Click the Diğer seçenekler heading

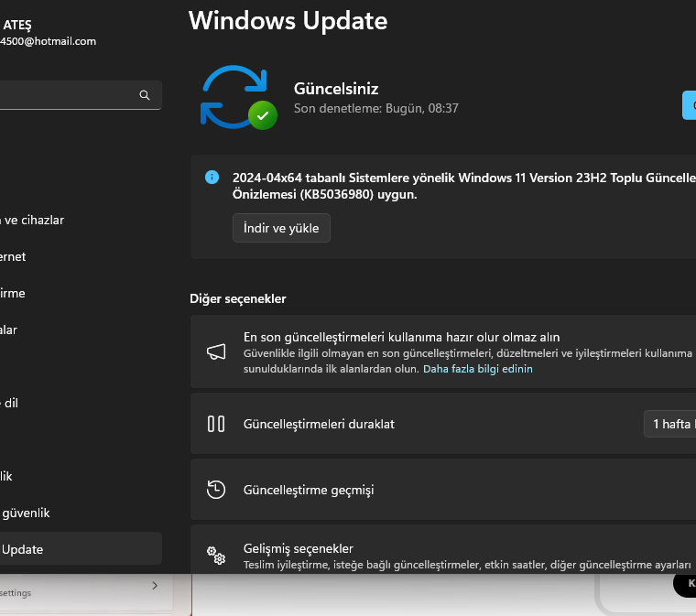coord(238,299)
